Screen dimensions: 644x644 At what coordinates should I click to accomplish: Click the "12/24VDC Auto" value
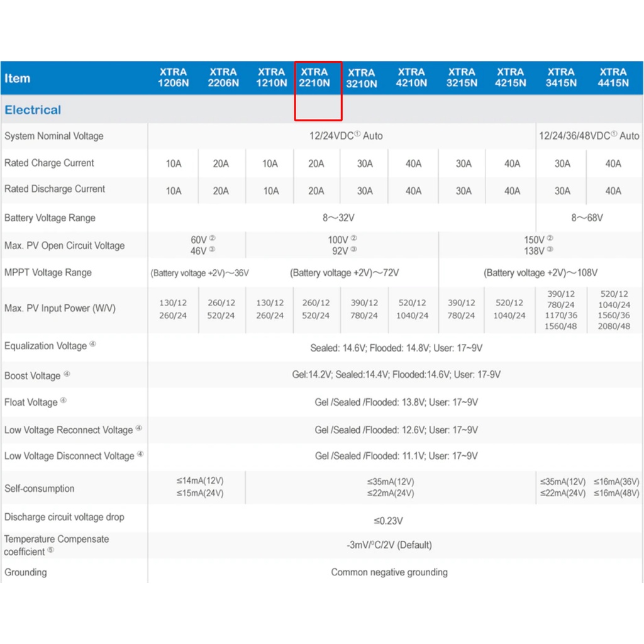point(346,136)
